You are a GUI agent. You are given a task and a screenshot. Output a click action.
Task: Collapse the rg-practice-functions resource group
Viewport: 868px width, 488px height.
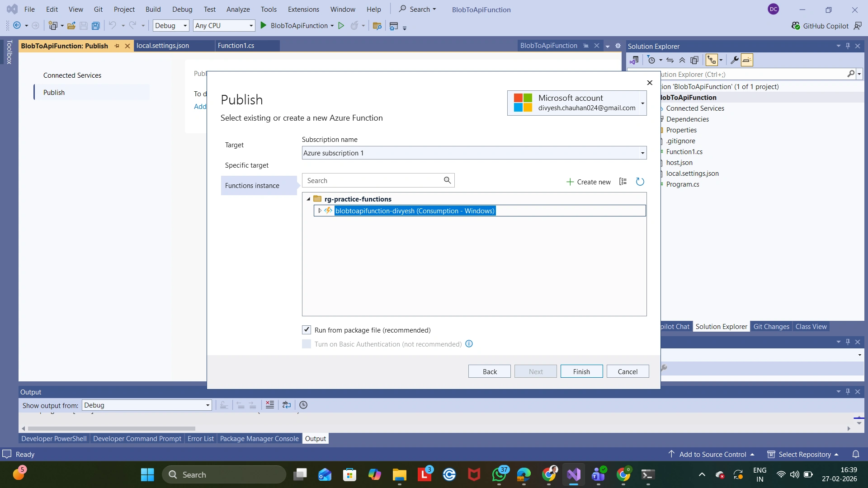309,199
